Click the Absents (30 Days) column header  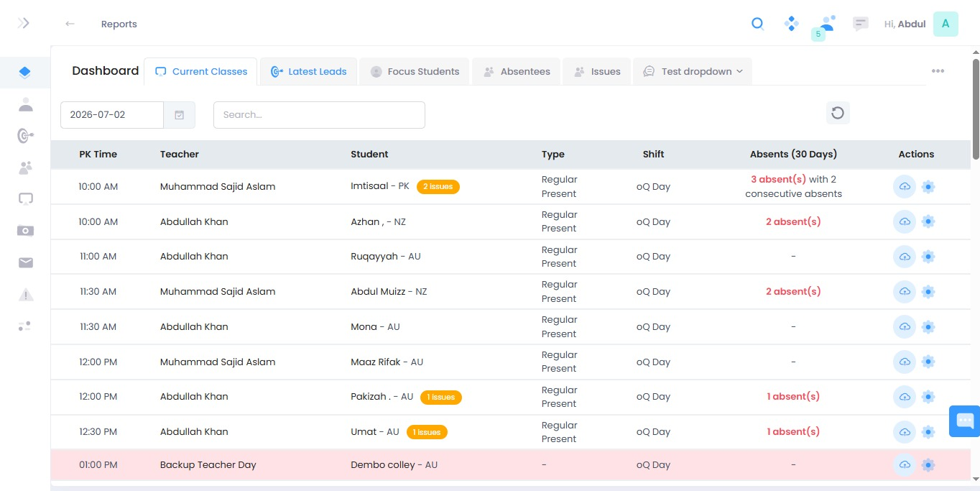click(x=793, y=154)
